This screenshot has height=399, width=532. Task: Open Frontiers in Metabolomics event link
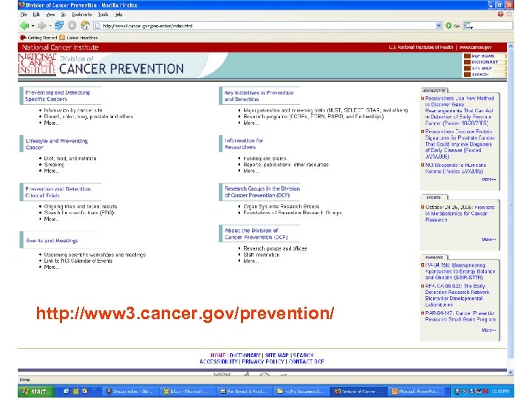(460, 214)
